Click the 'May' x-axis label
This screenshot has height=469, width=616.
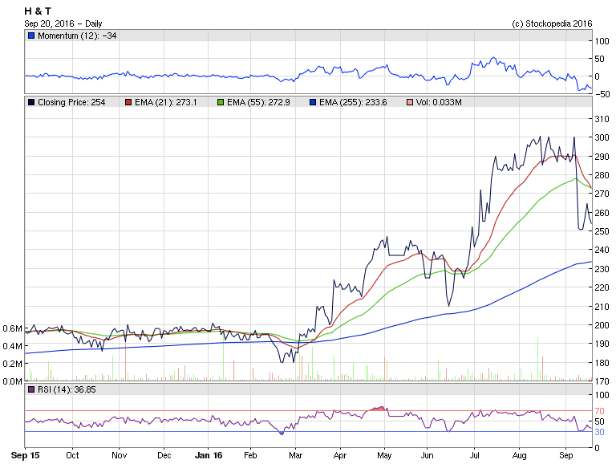(x=384, y=455)
